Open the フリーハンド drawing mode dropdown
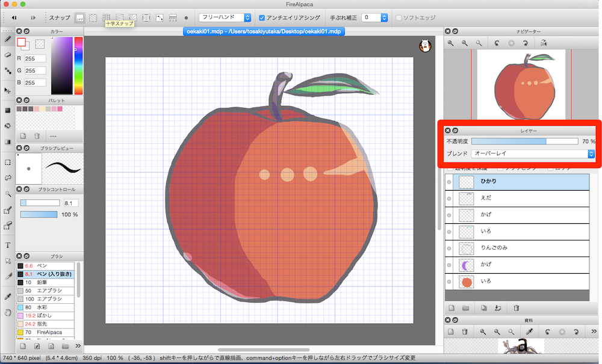This screenshot has width=602, height=364. pyautogui.click(x=225, y=17)
